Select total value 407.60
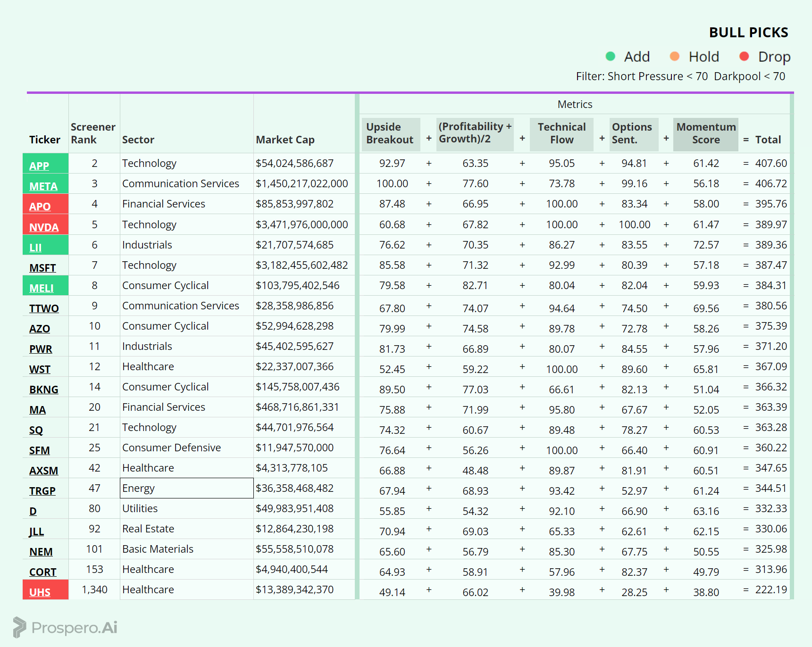 tap(771, 163)
